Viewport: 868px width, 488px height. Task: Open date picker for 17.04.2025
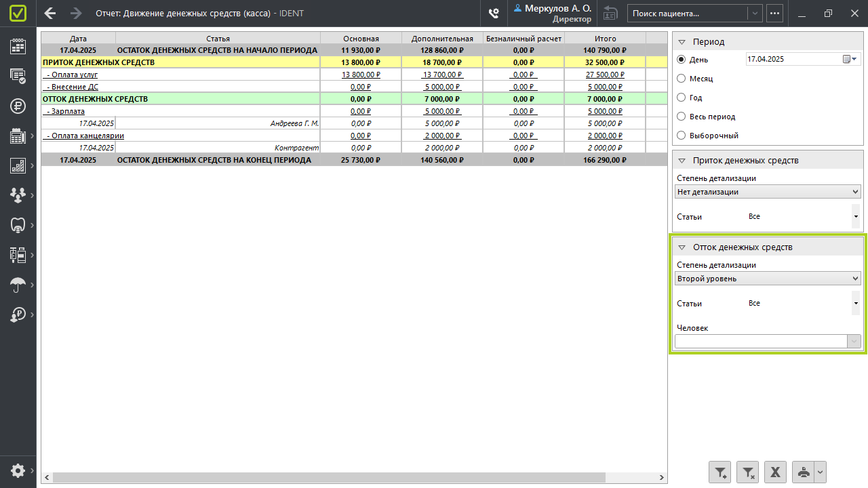(x=850, y=60)
